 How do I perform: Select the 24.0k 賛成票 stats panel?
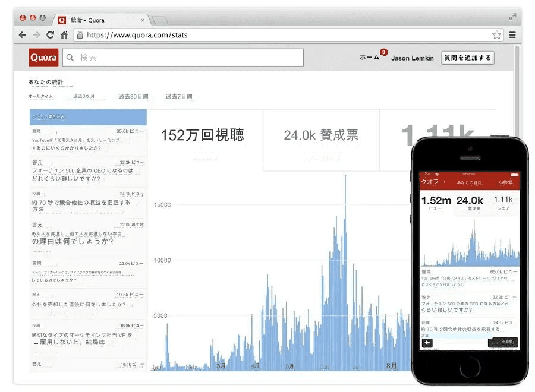click(x=321, y=140)
